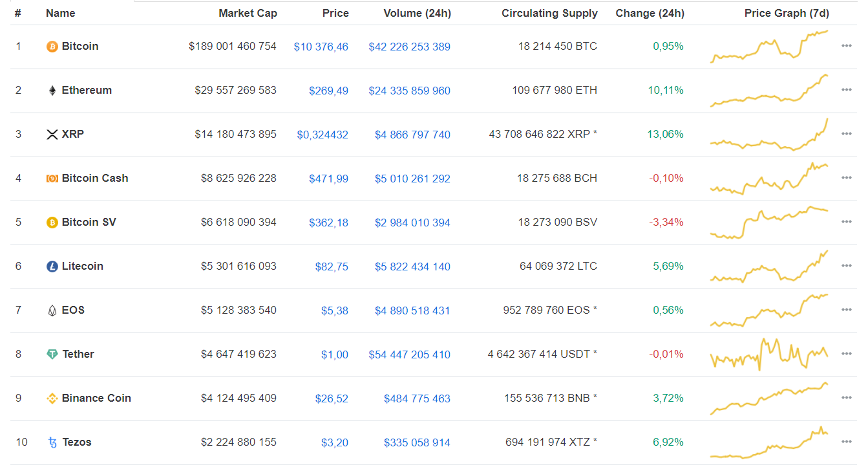Viewport: 868px width, 469px height.
Task: Open the EOS name link
Action: point(73,311)
